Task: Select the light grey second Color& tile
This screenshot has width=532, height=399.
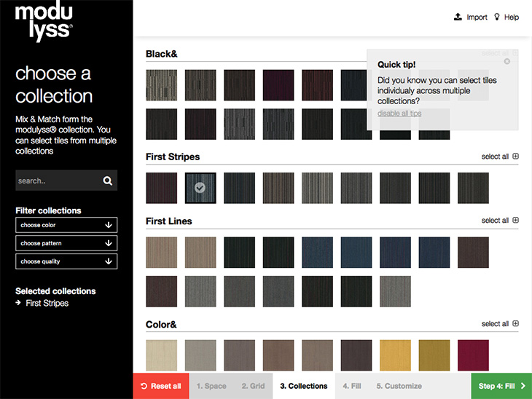Action: (200, 355)
